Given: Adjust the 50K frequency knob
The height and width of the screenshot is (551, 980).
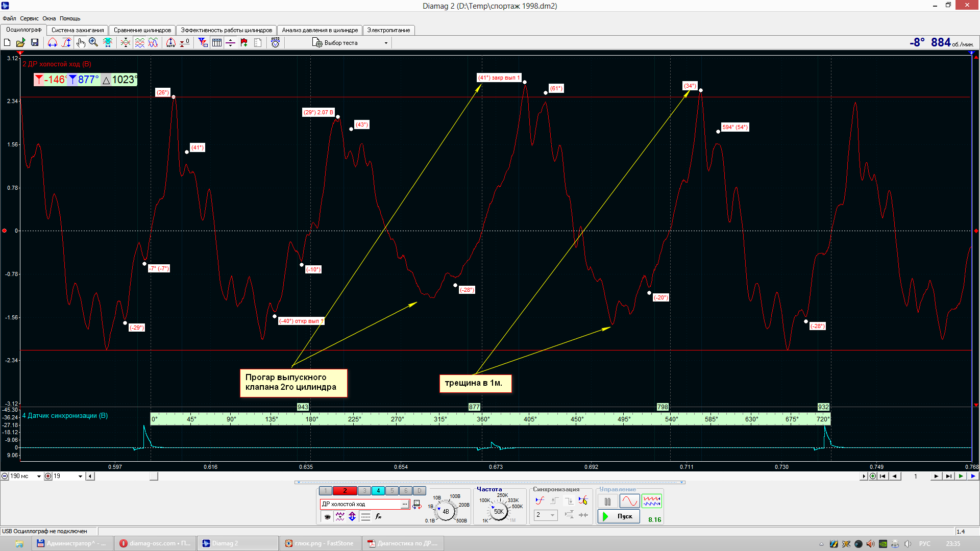Looking at the screenshot, I should [499, 511].
